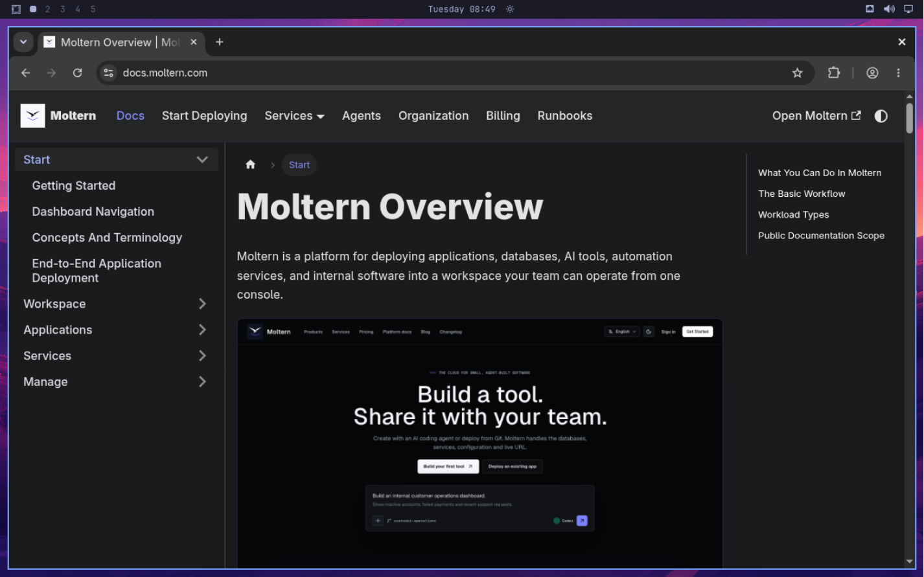The height and width of the screenshot is (577, 924).
Task: Click the display icon in the system tray
Action: 908,9
